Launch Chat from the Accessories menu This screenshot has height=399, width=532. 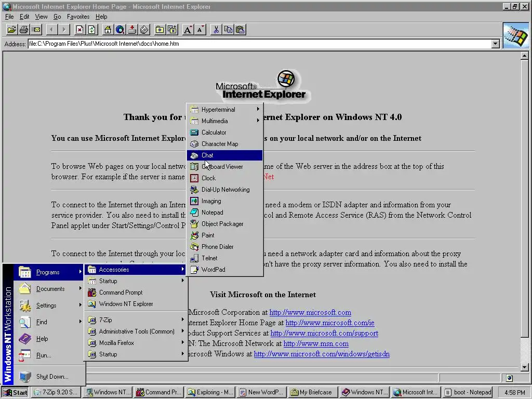click(224, 155)
